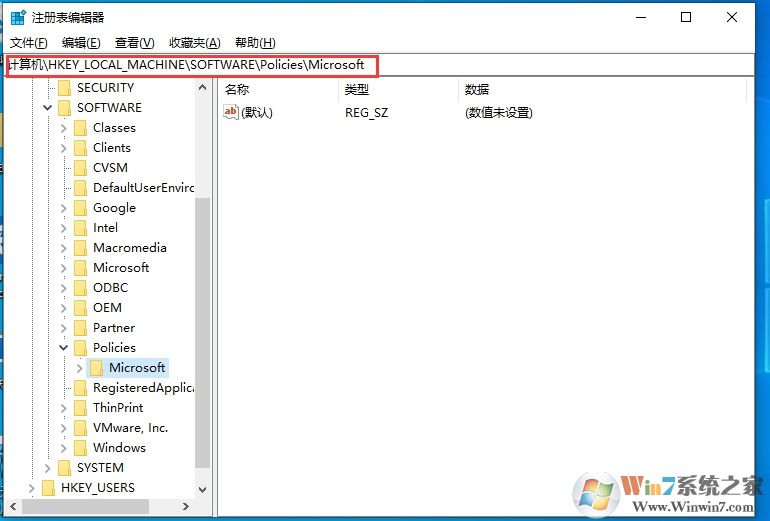Click the Intel folder icon

[80, 228]
